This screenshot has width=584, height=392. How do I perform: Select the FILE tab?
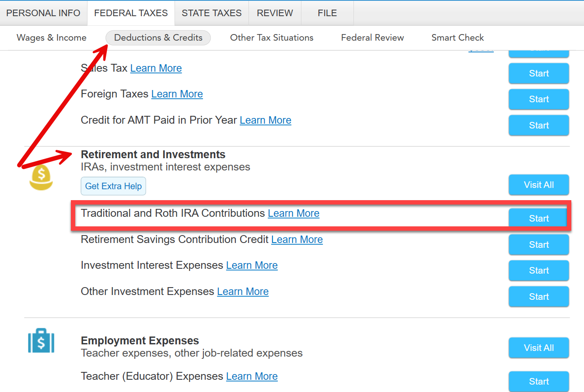coord(327,13)
